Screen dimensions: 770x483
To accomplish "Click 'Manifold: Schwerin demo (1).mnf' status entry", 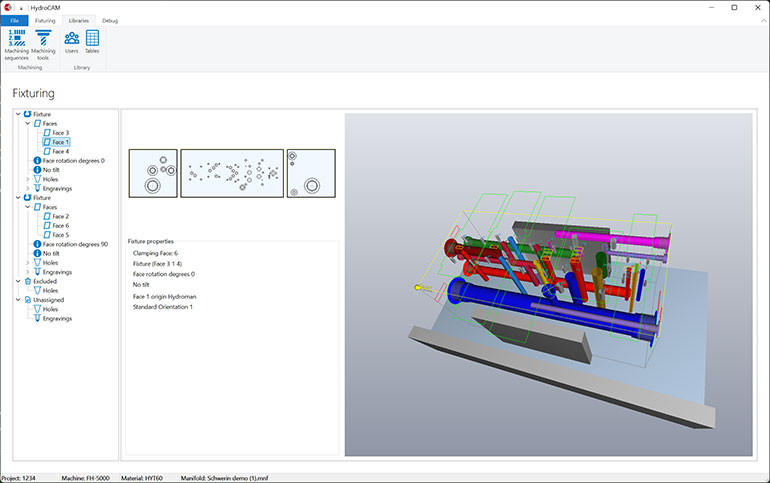I will (224, 478).
